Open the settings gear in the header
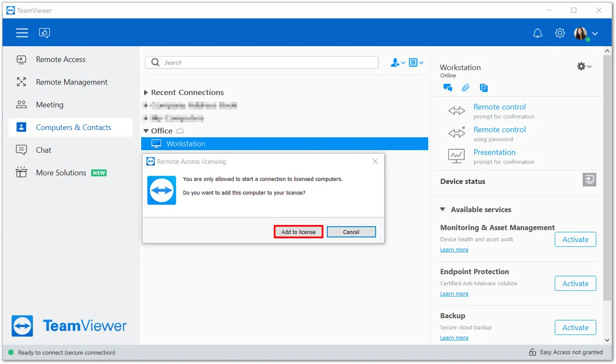This screenshot has height=364, width=616. click(560, 33)
